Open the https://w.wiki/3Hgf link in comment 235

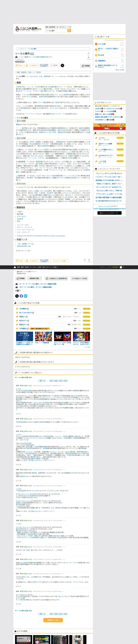24,443
